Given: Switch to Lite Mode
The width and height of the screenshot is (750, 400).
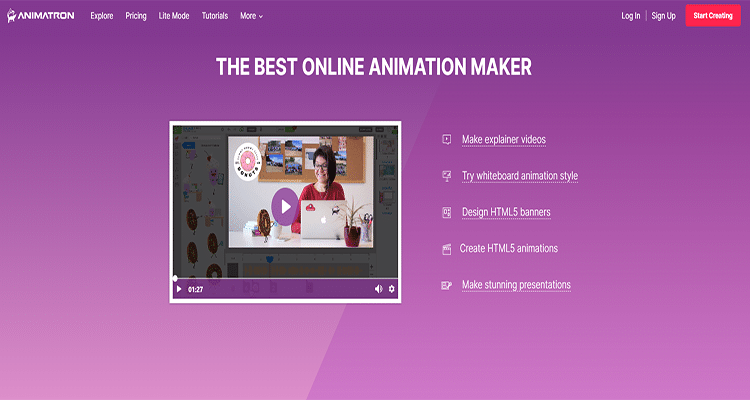Looking at the screenshot, I should click(174, 16).
